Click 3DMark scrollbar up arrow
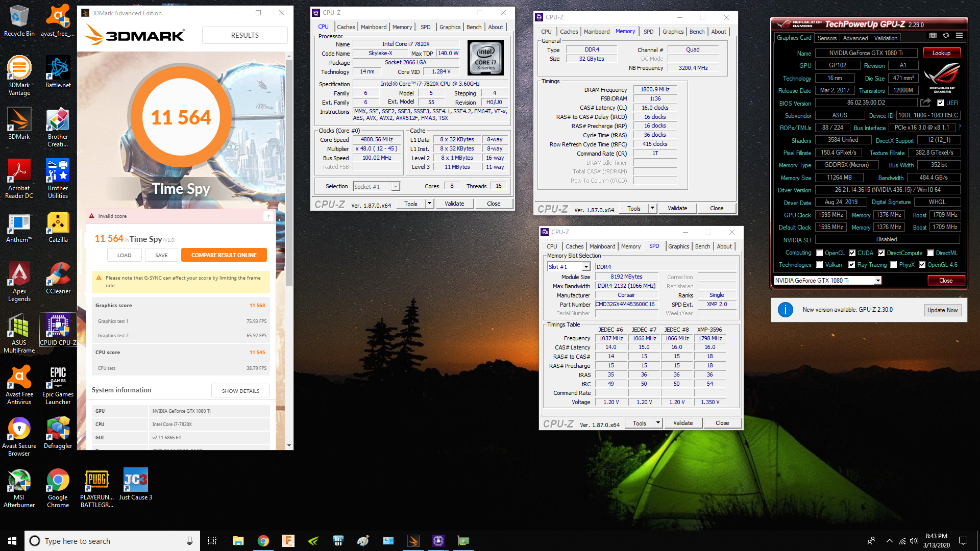Screen dimensions: 980x551 289,56
